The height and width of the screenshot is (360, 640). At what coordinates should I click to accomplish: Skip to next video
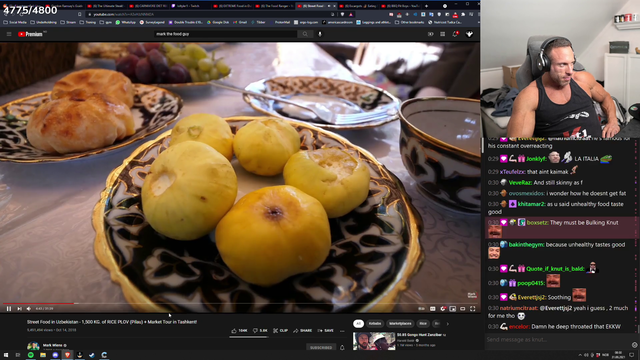(19, 309)
